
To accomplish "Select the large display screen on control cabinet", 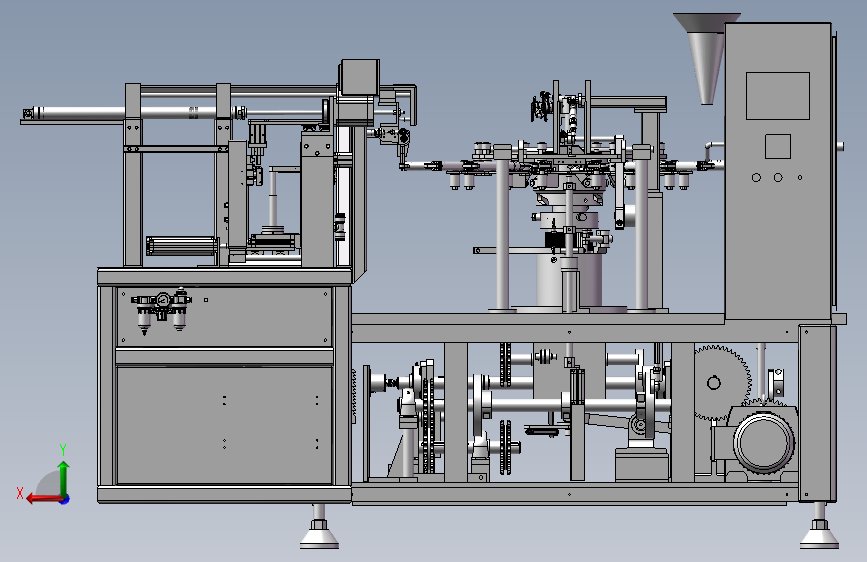I will pyautogui.click(x=777, y=96).
